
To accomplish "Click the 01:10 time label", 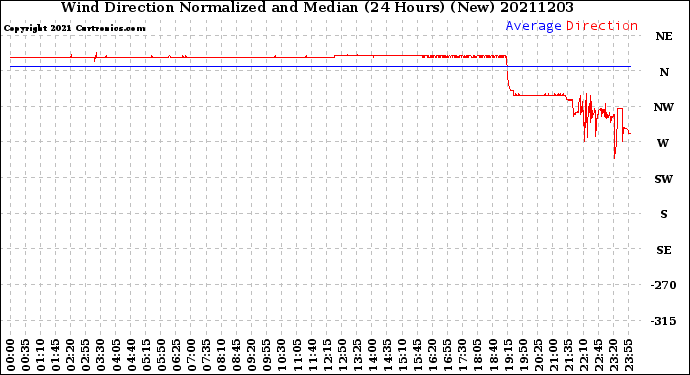I will (41, 355).
